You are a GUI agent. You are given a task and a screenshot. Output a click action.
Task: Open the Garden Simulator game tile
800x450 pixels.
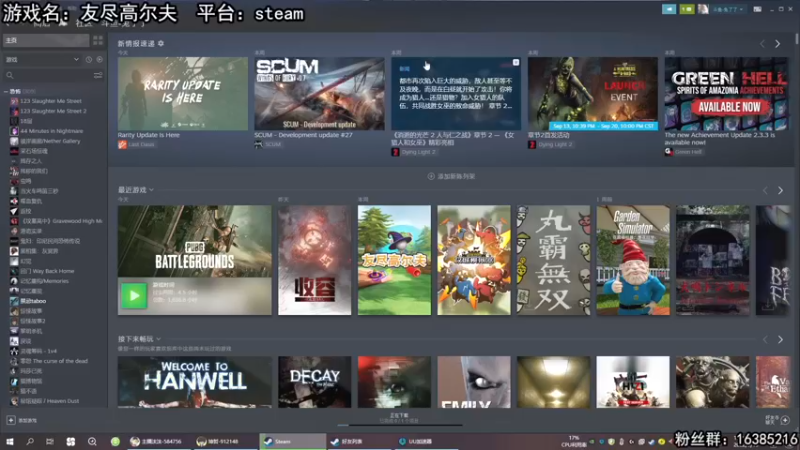[633, 260]
